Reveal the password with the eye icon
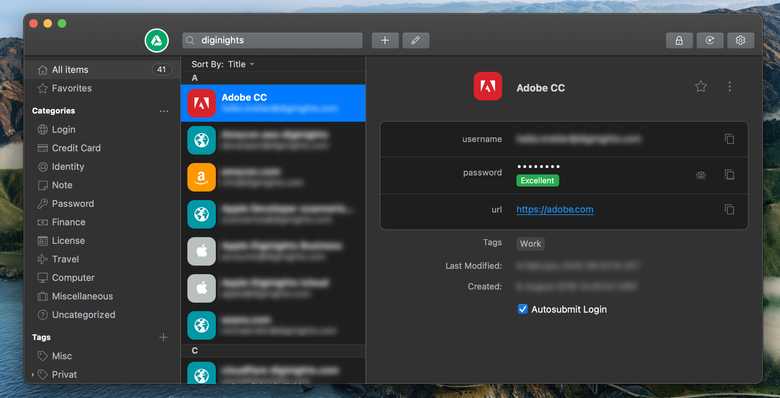 coord(701,175)
